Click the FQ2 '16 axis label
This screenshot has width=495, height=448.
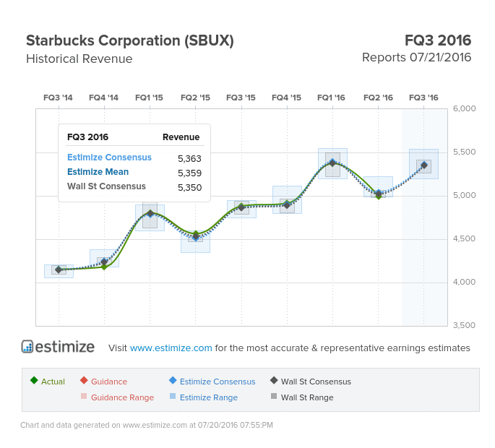click(x=378, y=98)
